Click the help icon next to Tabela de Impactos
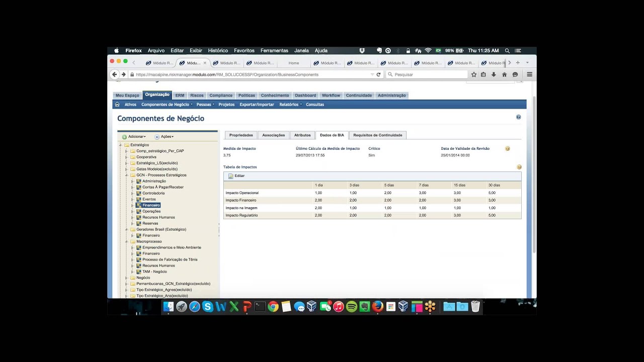Viewport: 644px width, 362px height. click(519, 167)
